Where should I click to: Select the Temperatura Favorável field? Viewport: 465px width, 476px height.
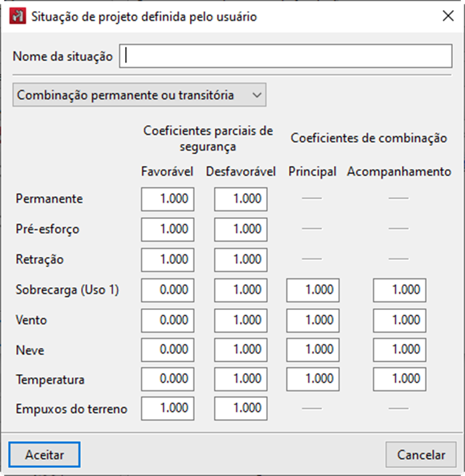pyautogui.click(x=167, y=379)
